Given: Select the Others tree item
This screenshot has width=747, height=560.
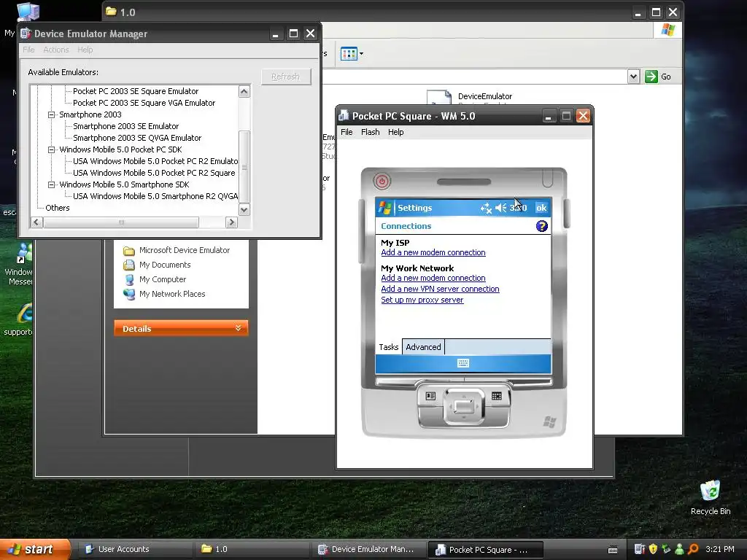Looking at the screenshot, I should (57, 208).
